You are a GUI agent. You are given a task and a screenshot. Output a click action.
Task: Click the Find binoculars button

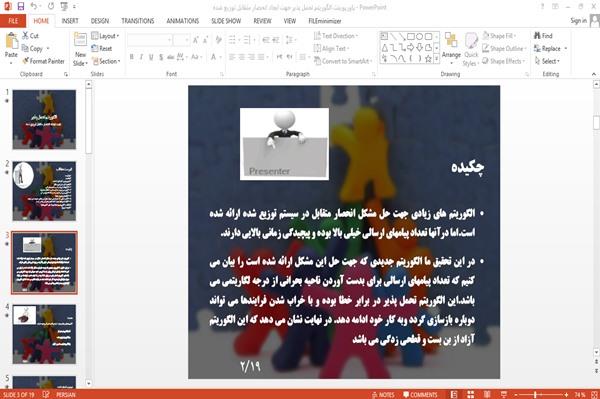pos(544,36)
